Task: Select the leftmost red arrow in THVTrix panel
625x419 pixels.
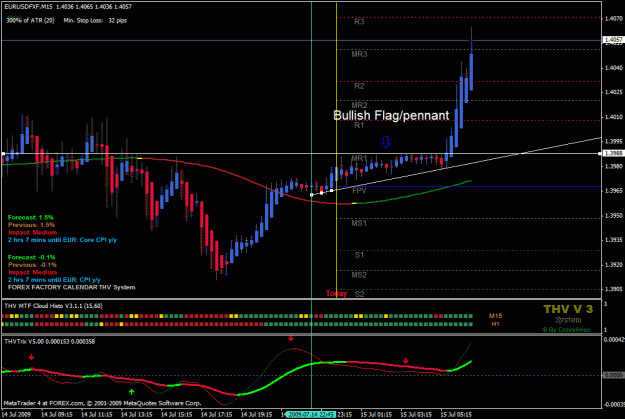Action: click(31, 357)
